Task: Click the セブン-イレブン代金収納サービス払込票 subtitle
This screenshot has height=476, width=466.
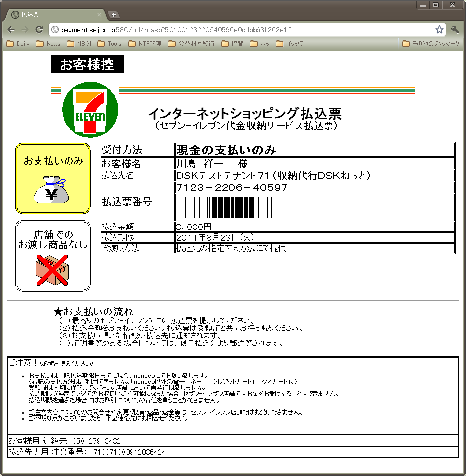Action: (246, 126)
